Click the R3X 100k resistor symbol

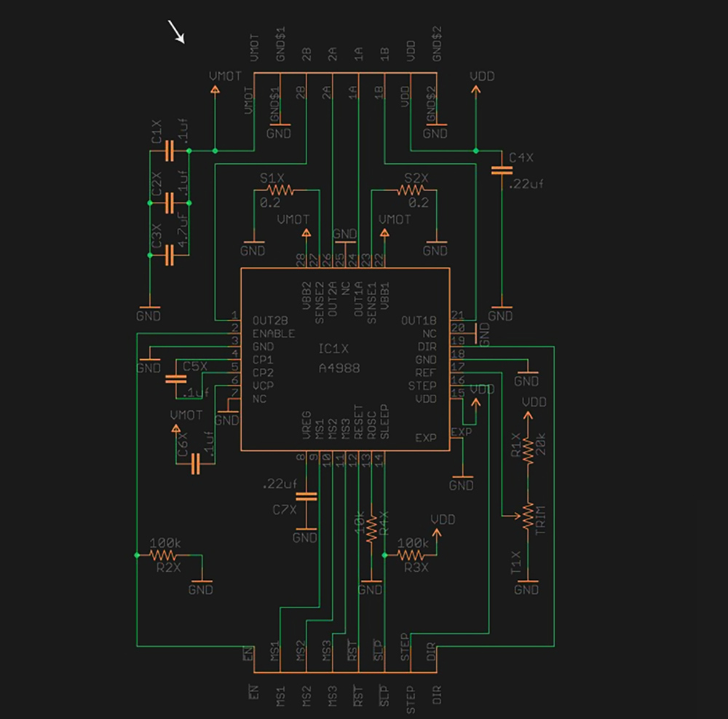click(415, 555)
